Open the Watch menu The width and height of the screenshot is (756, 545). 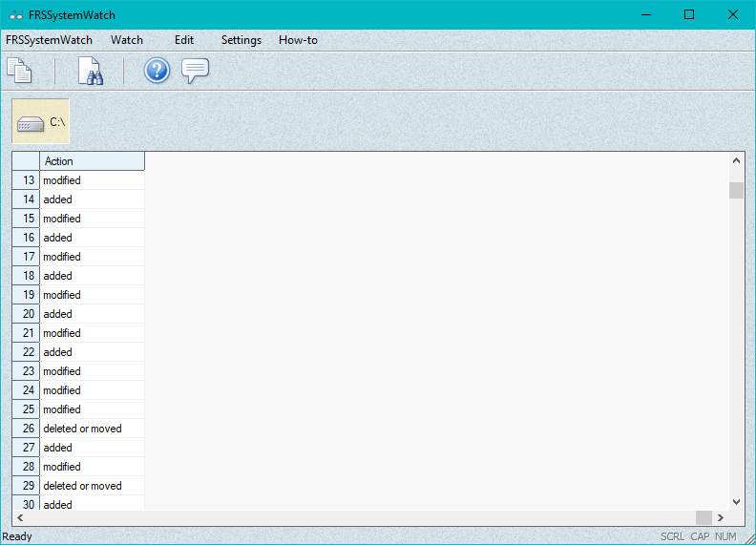click(x=127, y=40)
